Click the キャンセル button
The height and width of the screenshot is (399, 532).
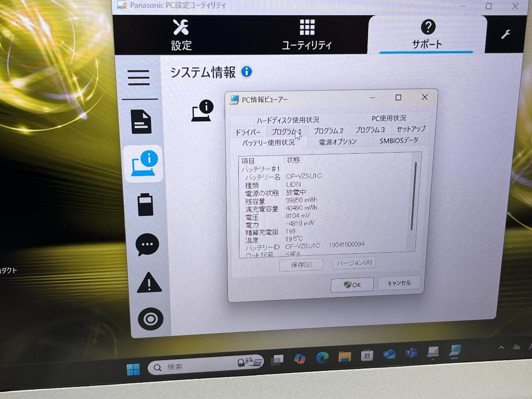pos(399,283)
